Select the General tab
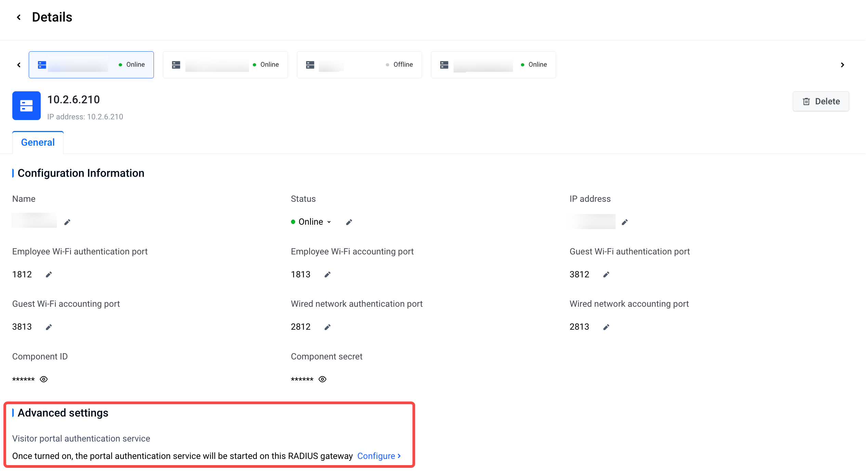The width and height of the screenshot is (868, 474). click(38, 142)
